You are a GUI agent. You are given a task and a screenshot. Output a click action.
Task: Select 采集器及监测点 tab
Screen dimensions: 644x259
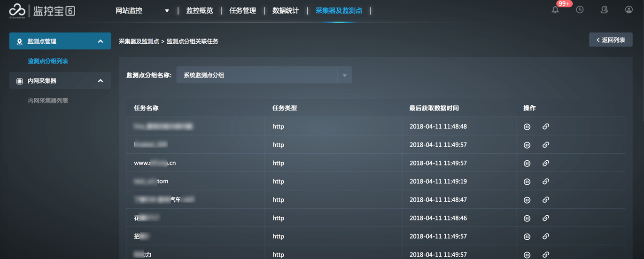coord(339,10)
